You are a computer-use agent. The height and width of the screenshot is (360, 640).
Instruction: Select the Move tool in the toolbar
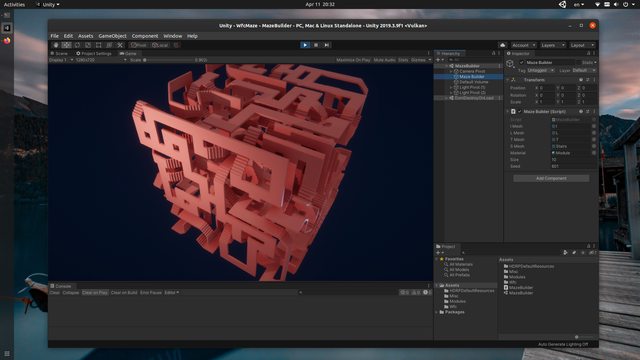(67, 45)
